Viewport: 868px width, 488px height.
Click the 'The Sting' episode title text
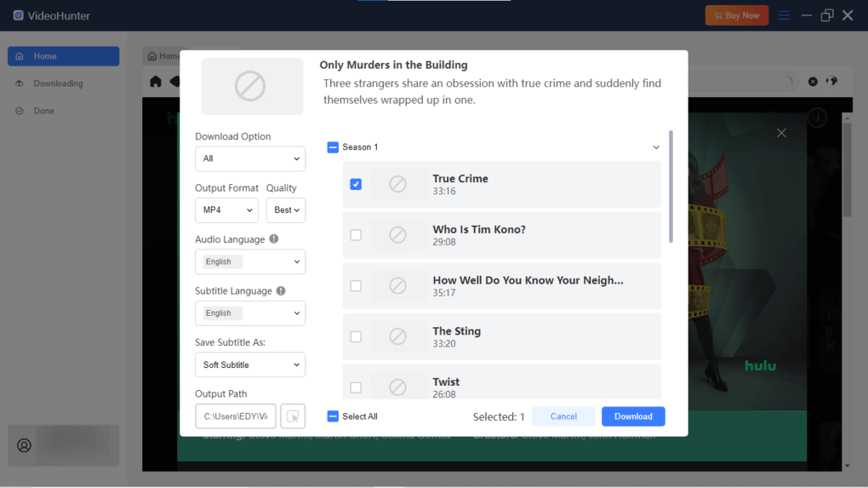(x=457, y=331)
